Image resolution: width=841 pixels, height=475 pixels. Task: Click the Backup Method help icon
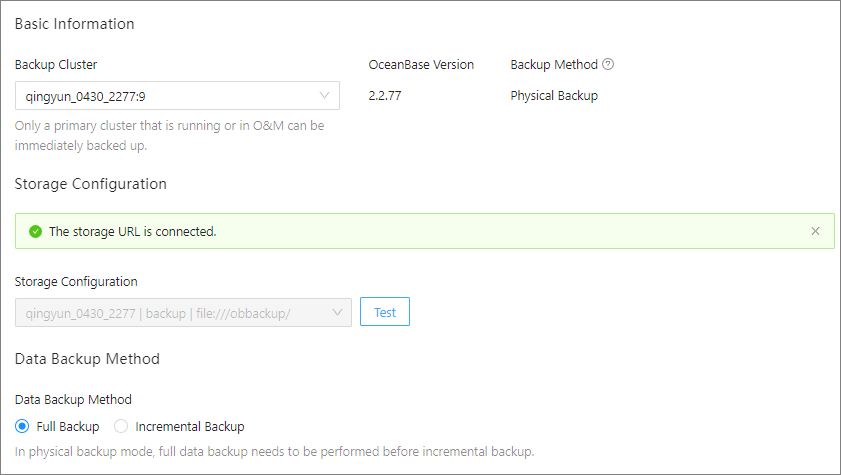click(x=608, y=65)
